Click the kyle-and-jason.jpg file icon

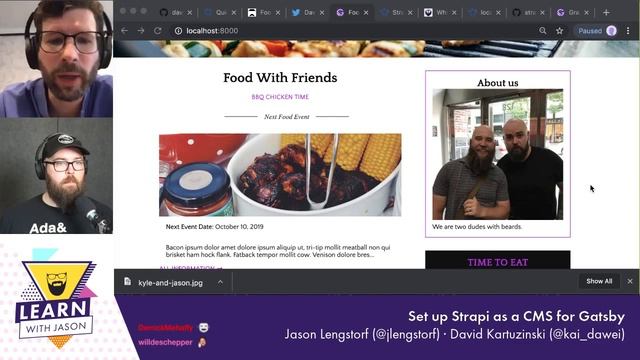tap(128, 282)
